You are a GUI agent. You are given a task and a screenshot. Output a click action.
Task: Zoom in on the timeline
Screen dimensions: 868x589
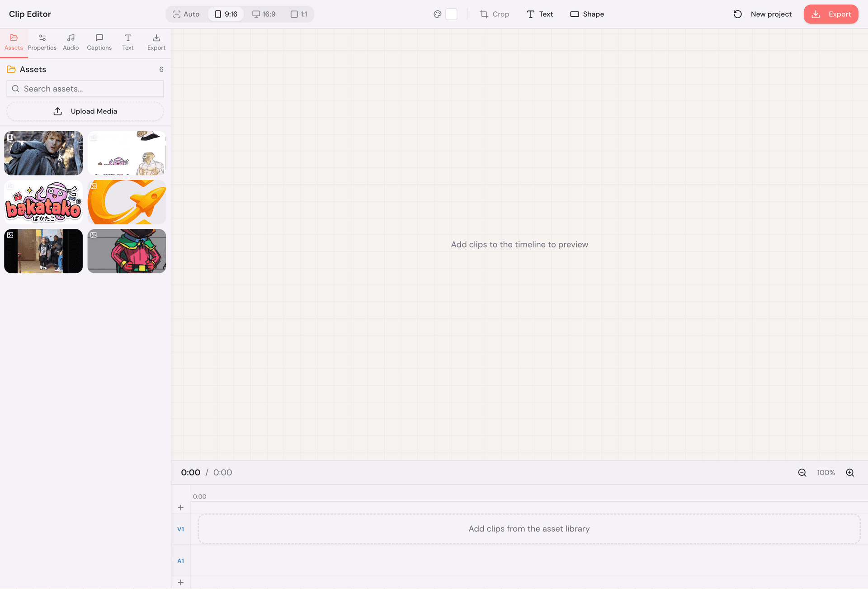point(850,472)
